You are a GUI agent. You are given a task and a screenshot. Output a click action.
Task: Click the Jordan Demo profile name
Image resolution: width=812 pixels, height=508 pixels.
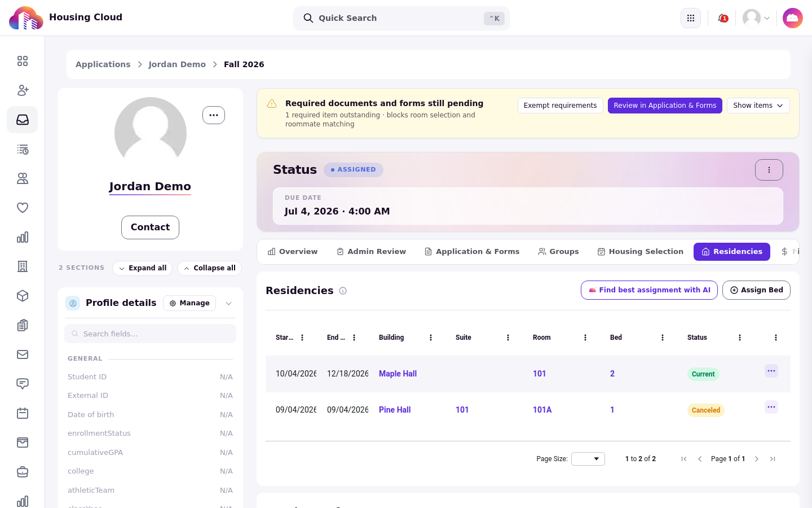(x=150, y=187)
